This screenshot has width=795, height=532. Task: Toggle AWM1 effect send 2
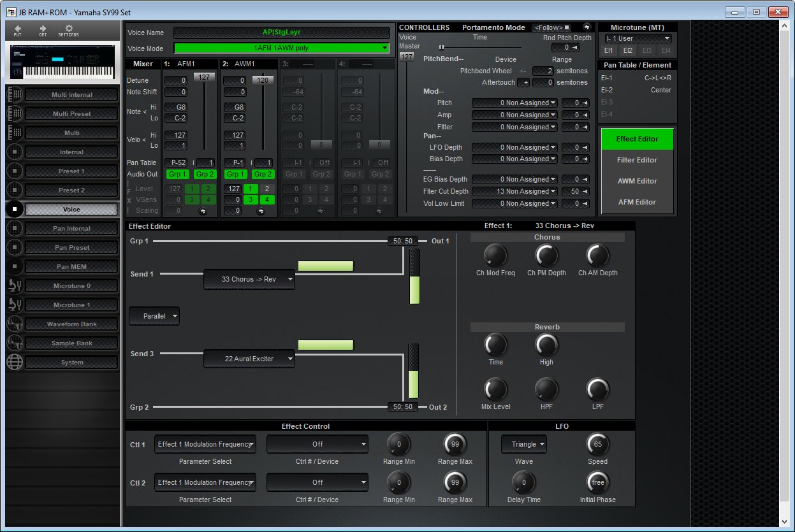(x=268, y=189)
